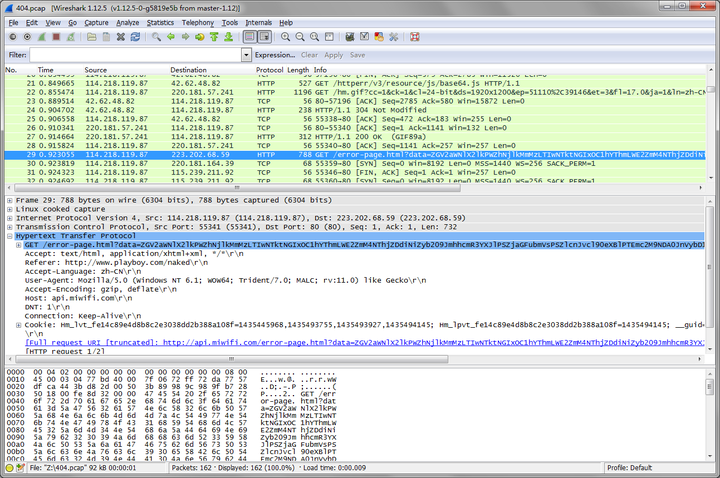
Task: Click the Apply filter button
Action: tap(334, 55)
